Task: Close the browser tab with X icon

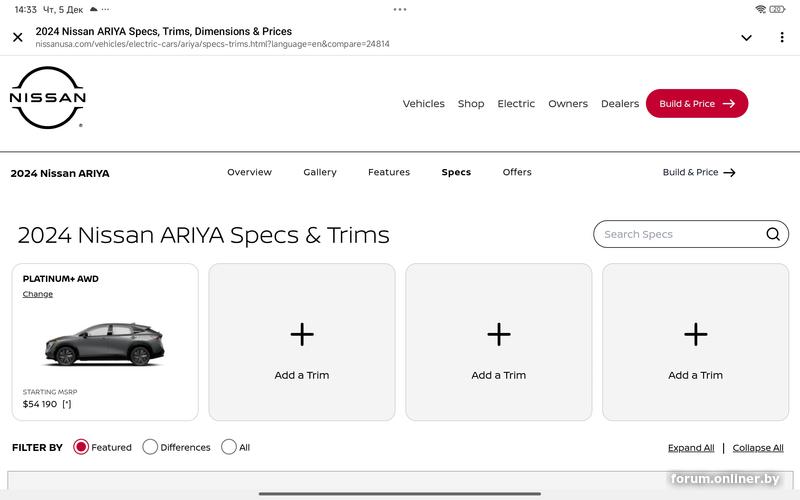Action: [18, 37]
